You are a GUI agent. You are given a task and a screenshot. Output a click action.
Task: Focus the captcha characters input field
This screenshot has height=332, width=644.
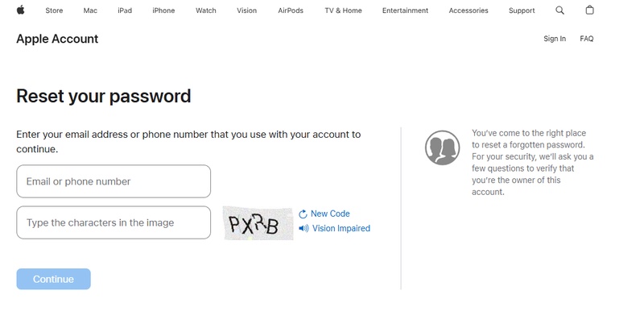(114, 222)
